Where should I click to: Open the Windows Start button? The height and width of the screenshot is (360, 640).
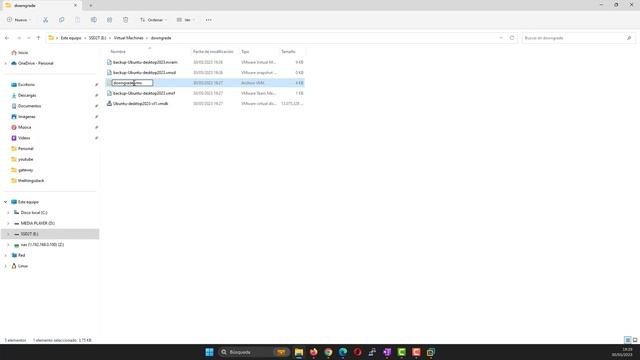(209, 352)
